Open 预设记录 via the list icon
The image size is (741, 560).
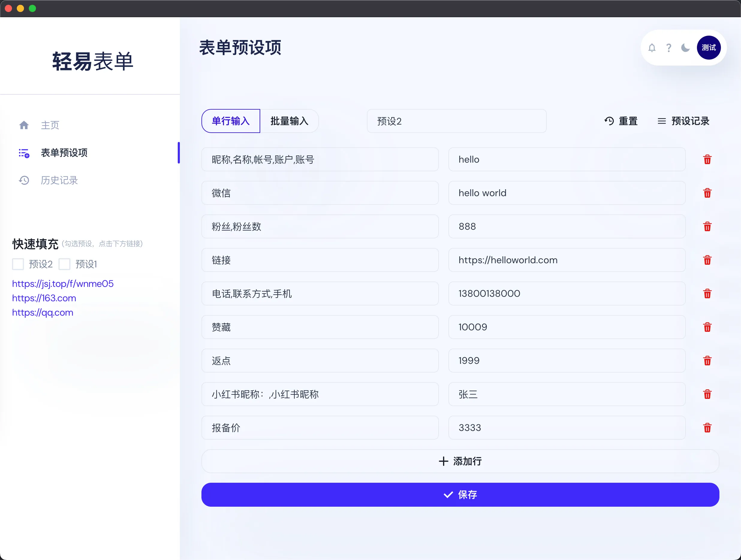(x=662, y=121)
